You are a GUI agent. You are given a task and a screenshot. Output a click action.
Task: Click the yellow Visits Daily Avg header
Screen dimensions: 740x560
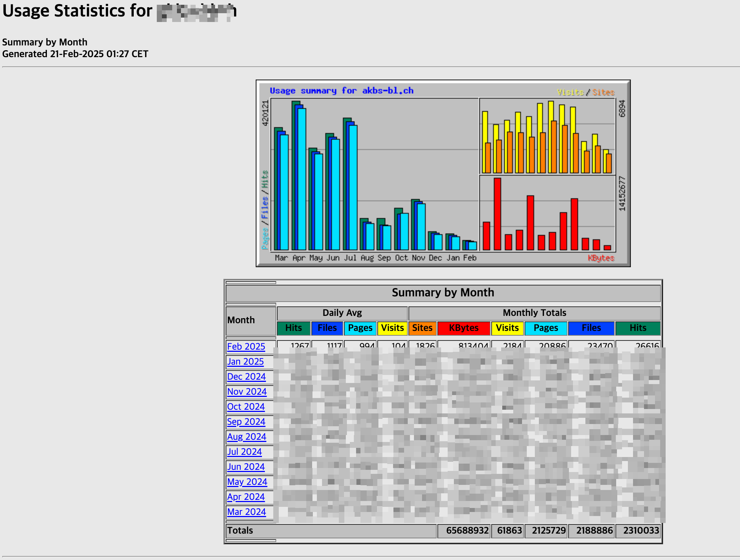[392, 328]
